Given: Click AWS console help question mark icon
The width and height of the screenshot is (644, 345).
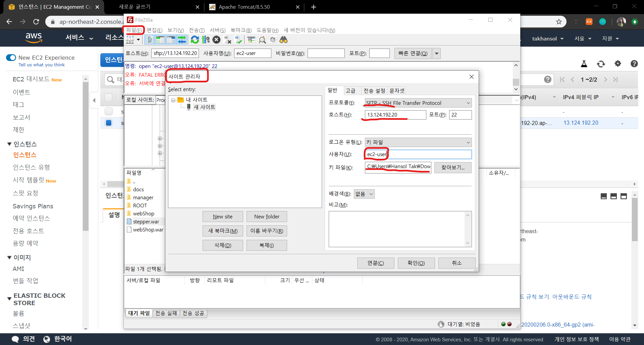Looking at the screenshot, I should (x=634, y=64).
